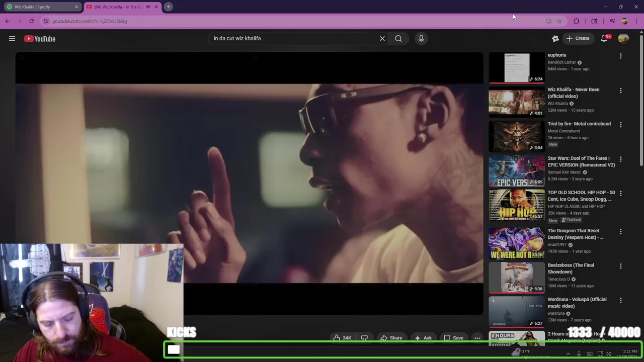The height and width of the screenshot is (362, 644).
Task: Open the taskbar weather widget 37°F
Action: click(x=530, y=354)
